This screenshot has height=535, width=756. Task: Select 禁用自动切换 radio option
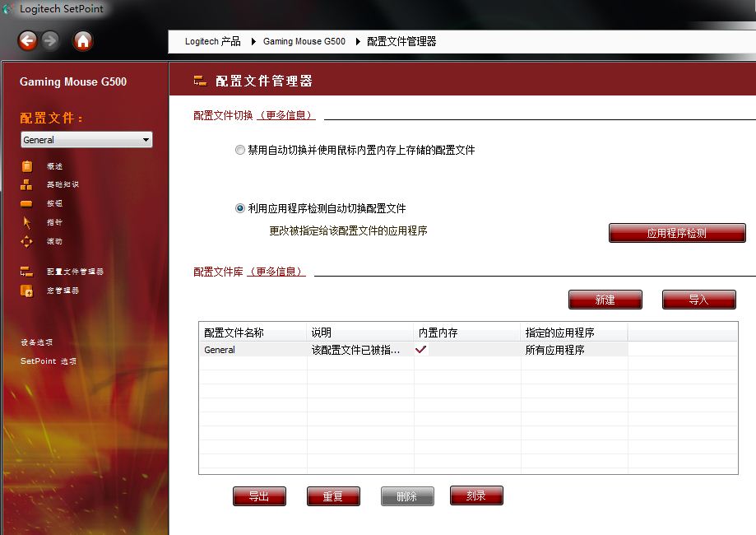point(240,151)
